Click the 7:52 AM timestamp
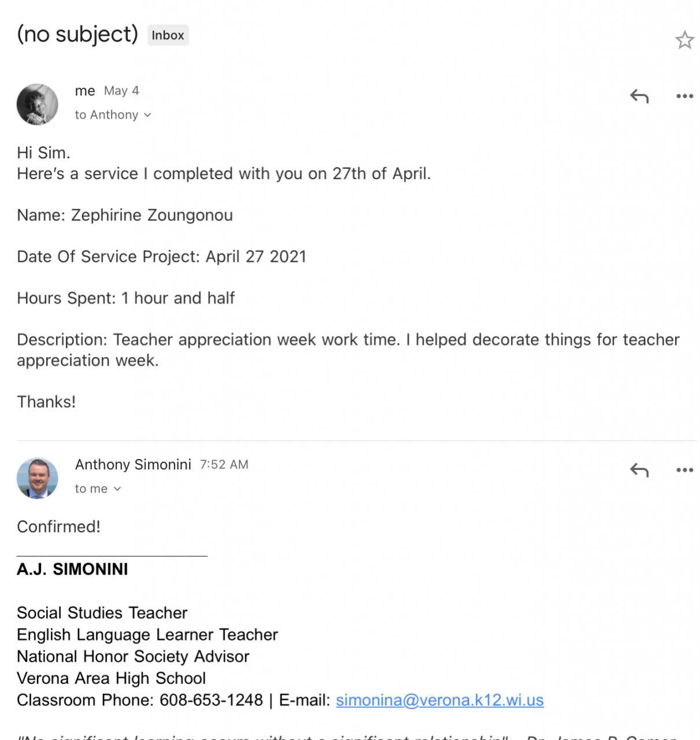700x740 pixels. pyautogui.click(x=224, y=465)
